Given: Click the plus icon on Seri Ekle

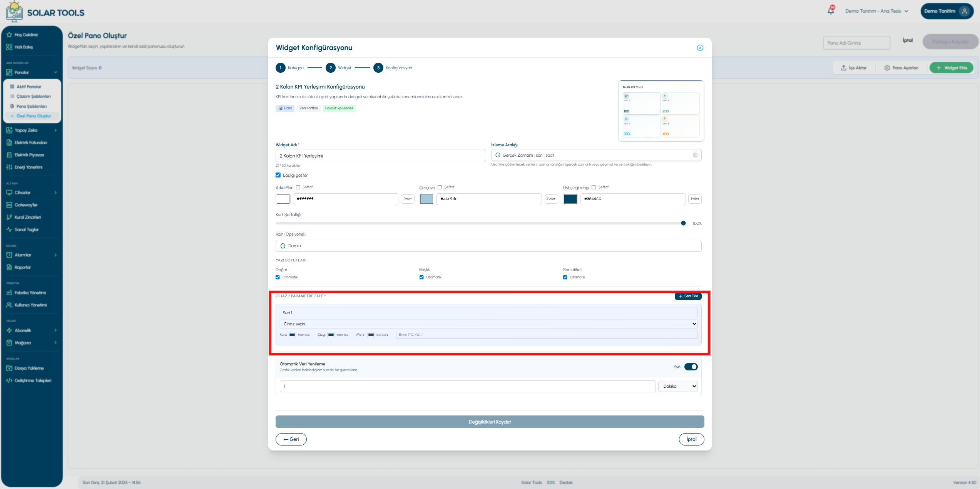Looking at the screenshot, I should click(681, 296).
